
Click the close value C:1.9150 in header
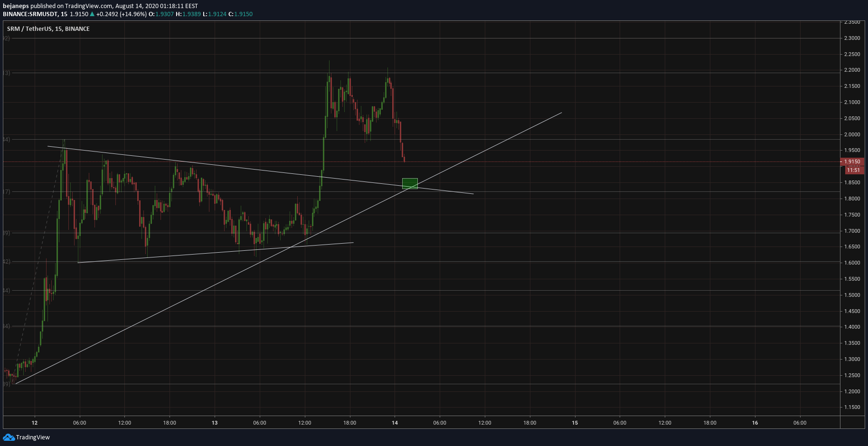click(241, 14)
